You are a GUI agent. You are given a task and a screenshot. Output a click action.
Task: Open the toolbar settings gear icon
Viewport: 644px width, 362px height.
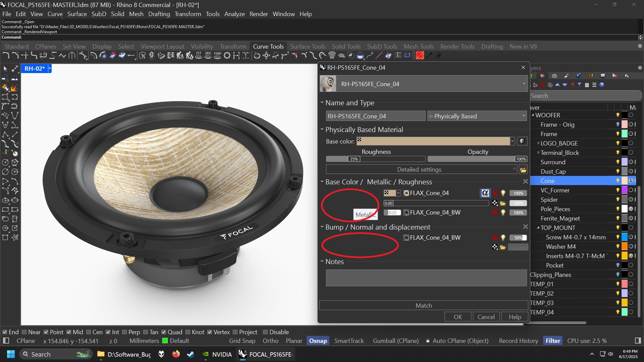click(x=640, y=46)
